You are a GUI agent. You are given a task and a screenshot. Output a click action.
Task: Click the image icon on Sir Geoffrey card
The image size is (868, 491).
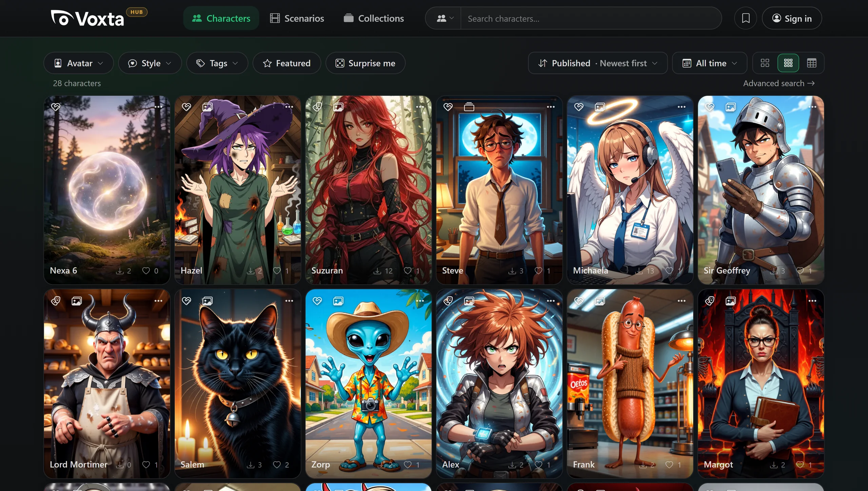731,107
